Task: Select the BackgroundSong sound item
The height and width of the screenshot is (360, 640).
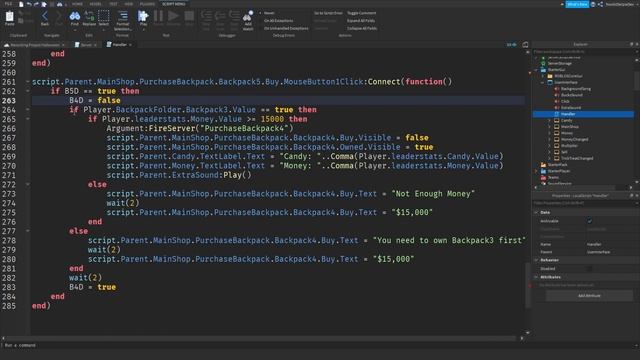Action: pyautogui.click(x=576, y=89)
